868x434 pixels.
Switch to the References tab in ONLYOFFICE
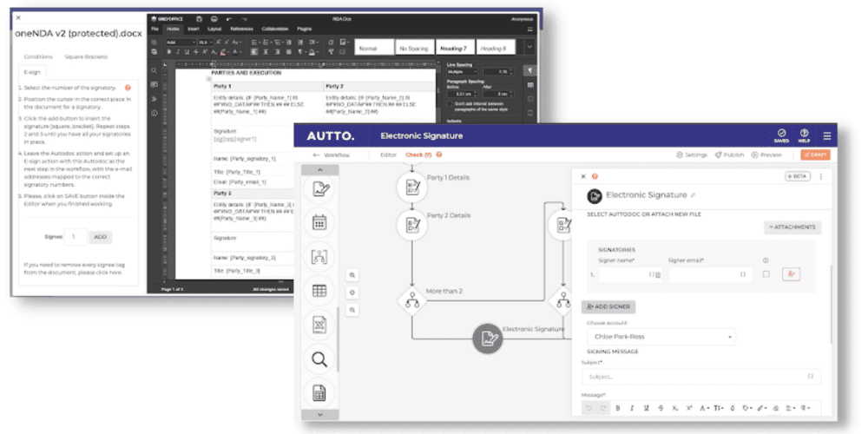tap(242, 29)
